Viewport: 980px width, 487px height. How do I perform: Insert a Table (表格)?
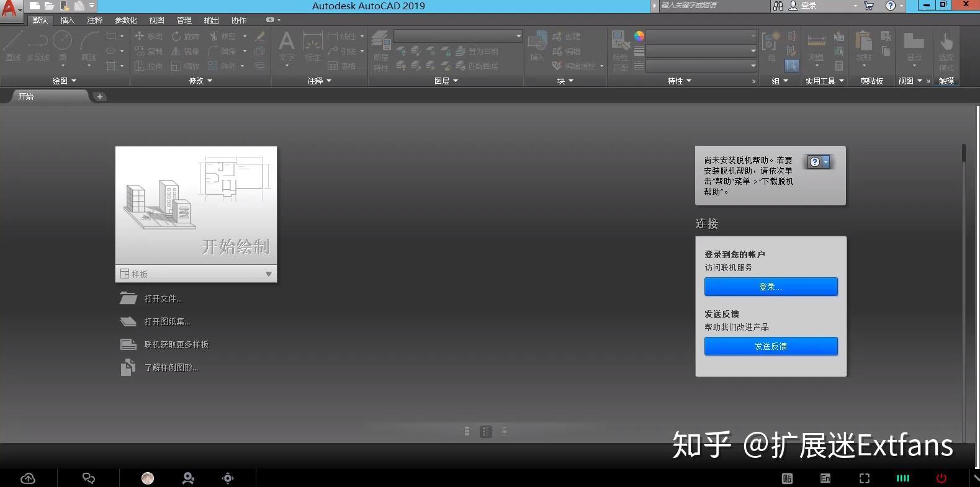tap(342, 66)
